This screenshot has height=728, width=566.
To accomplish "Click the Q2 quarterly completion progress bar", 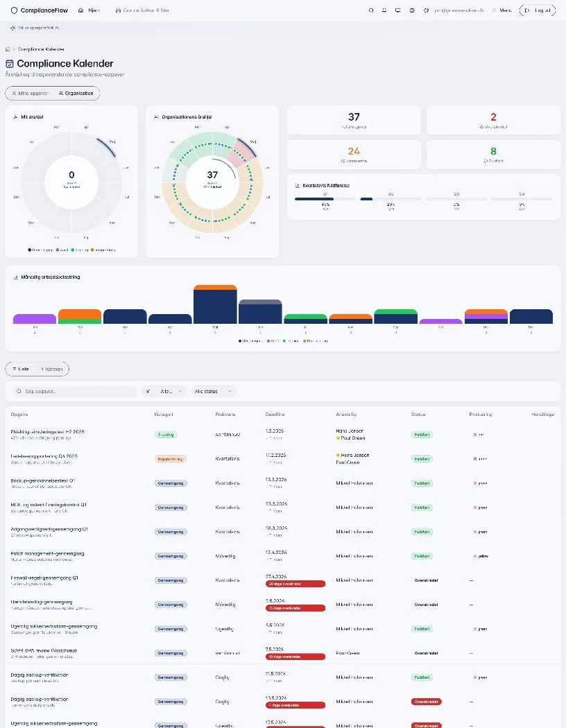I will (x=391, y=199).
